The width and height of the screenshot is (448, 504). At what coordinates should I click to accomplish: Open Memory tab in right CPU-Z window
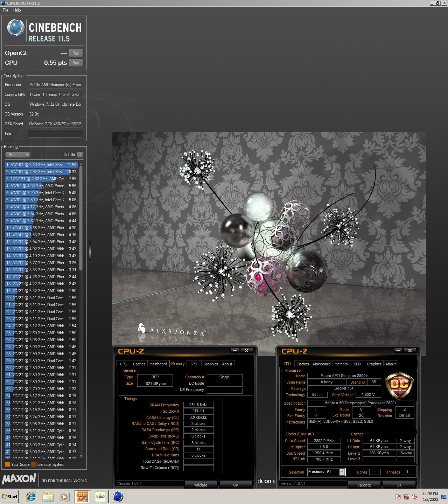pos(341,364)
